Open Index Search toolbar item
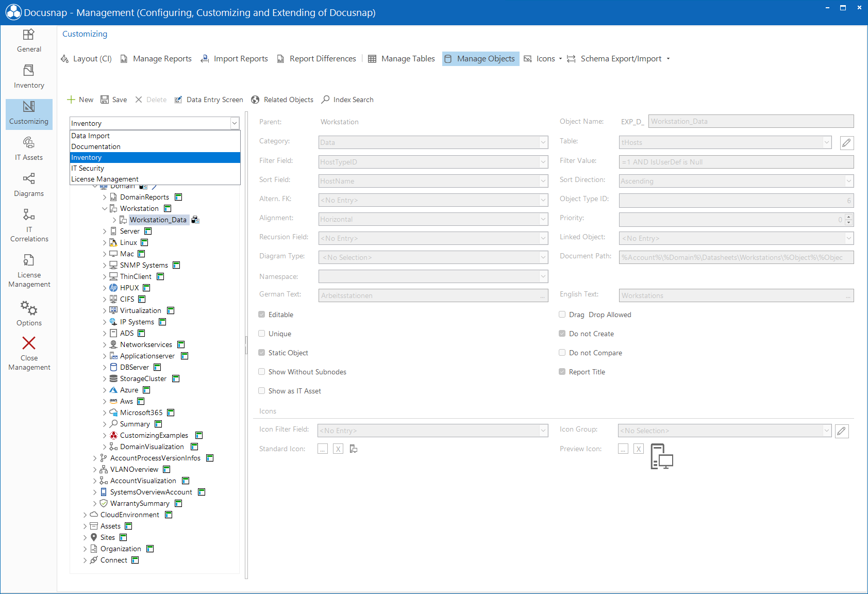This screenshot has width=868, height=594. [347, 100]
